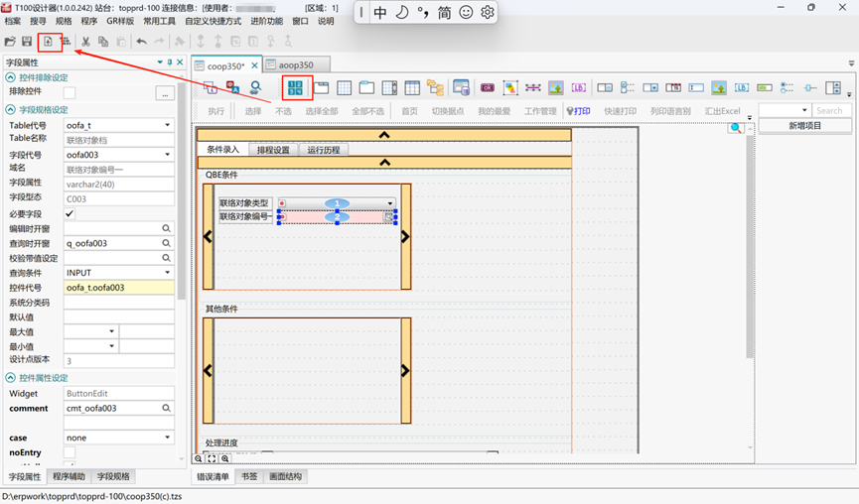The height and width of the screenshot is (504, 859).
Task: Collapse the 控件属性设定 section
Action: (10, 378)
